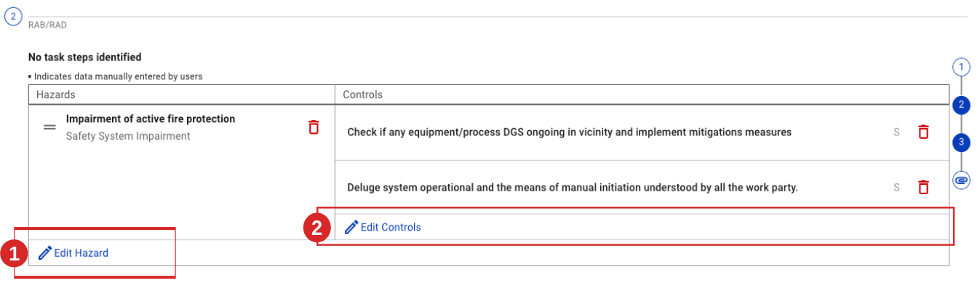Go to step 2 in the side stepper

coord(962,105)
